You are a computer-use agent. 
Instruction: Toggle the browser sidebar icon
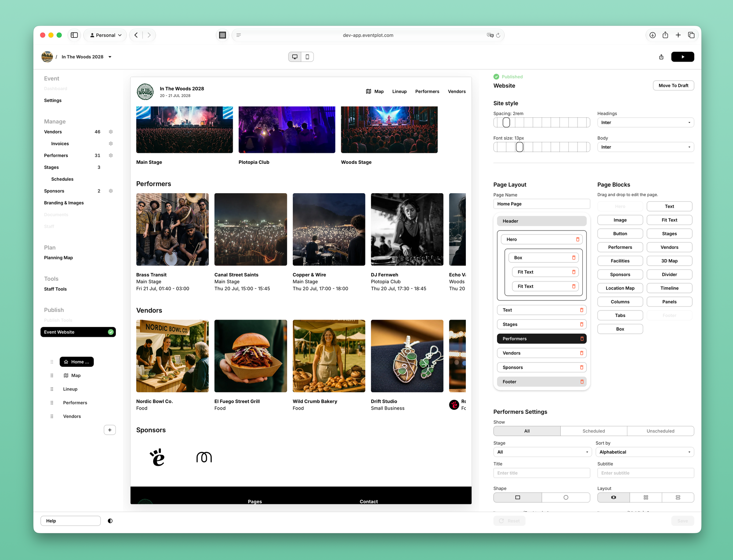74,35
